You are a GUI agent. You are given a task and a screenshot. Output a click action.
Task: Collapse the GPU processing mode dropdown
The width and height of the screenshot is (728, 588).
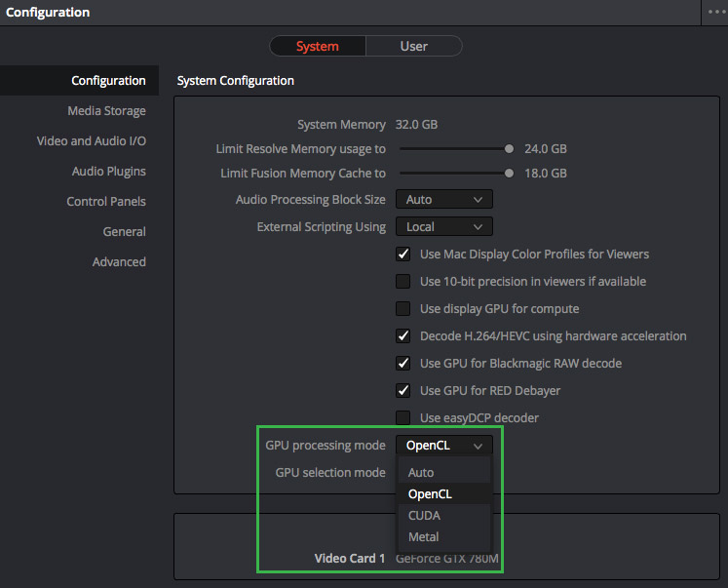tap(443, 446)
